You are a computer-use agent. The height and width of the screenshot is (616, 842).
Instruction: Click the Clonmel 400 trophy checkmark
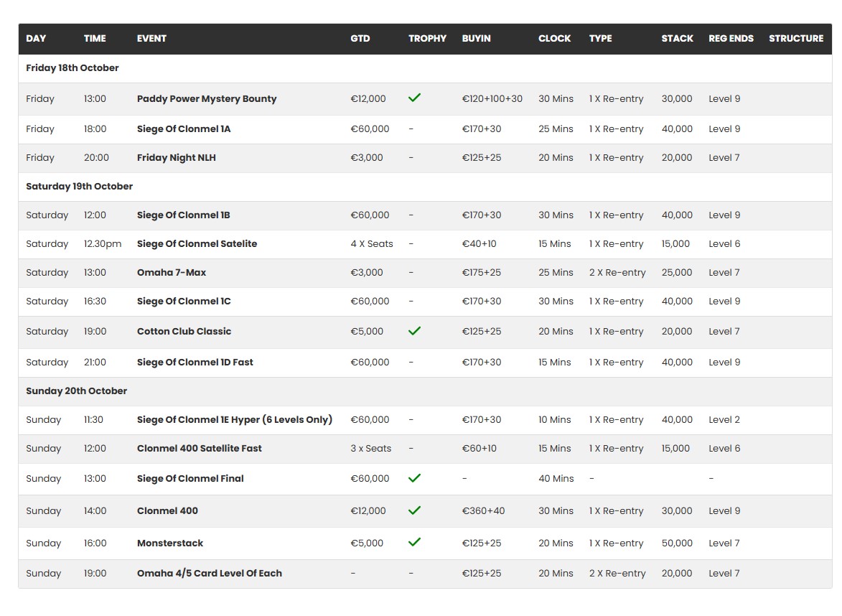[x=414, y=510]
